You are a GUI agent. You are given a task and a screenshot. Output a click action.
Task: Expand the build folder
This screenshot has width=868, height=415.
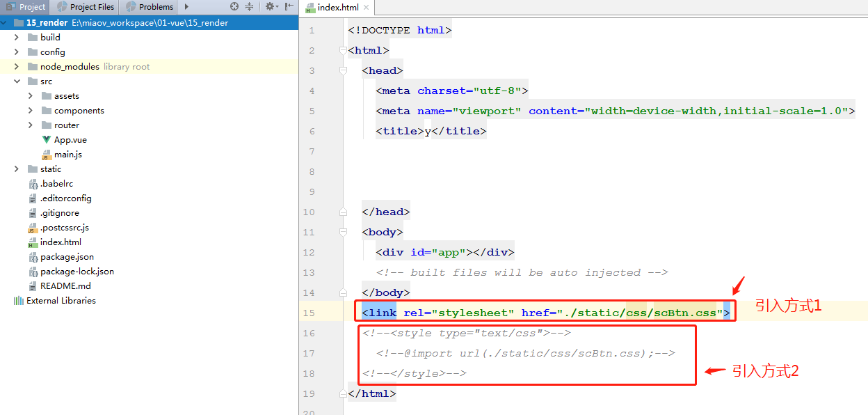(x=17, y=37)
